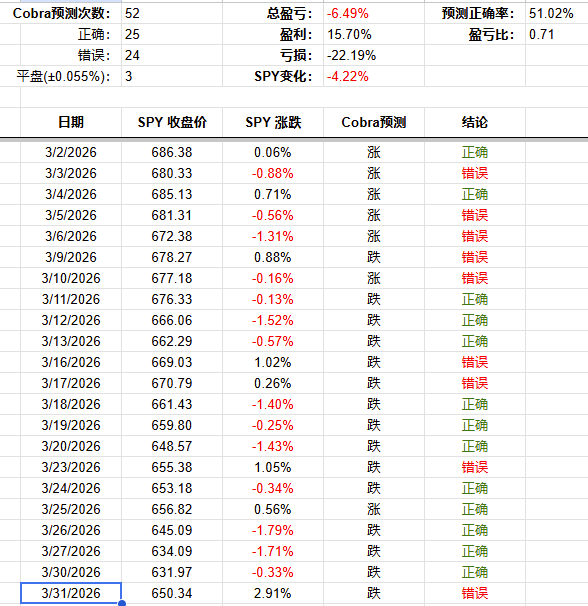
Task: Grab the fill handle of the selected cell
Action: click(x=122, y=603)
